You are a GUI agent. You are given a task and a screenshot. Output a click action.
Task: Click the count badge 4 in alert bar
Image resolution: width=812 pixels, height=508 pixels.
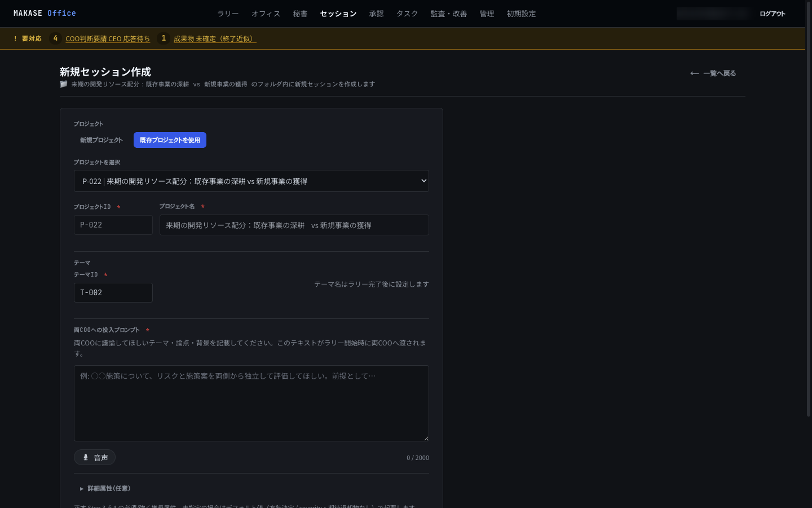point(55,38)
